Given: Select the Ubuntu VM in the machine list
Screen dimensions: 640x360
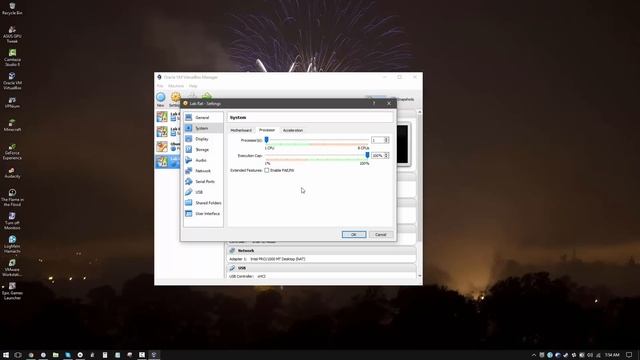Looking at the screenshot, I should 168,147.
